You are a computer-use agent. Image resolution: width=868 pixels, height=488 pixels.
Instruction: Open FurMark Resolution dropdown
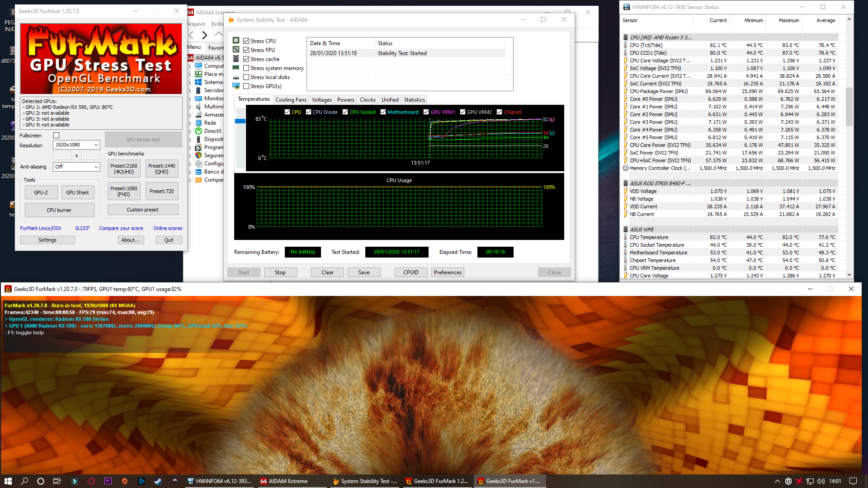(76, 145)
